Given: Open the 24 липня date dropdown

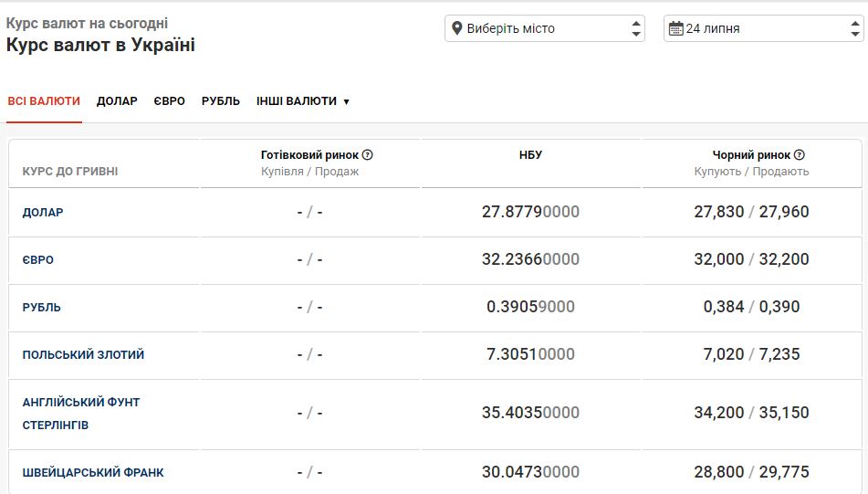Looking at the screenshot, I should 763,28.
